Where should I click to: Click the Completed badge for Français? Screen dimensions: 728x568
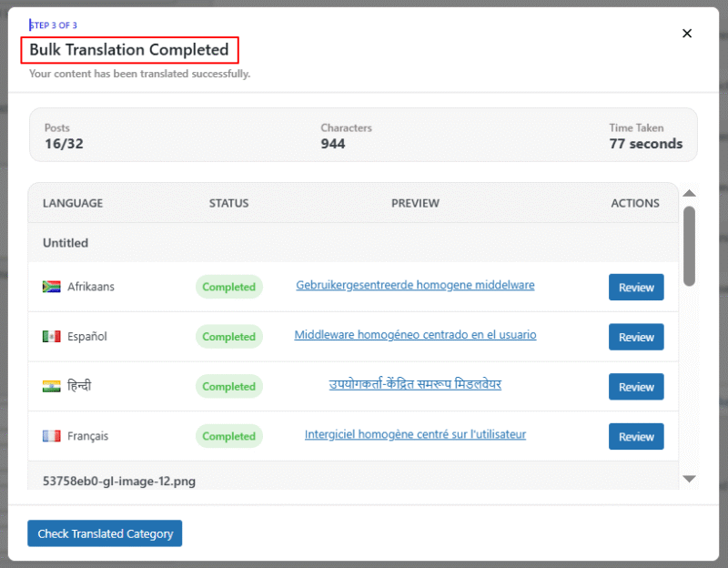[228, 435]
